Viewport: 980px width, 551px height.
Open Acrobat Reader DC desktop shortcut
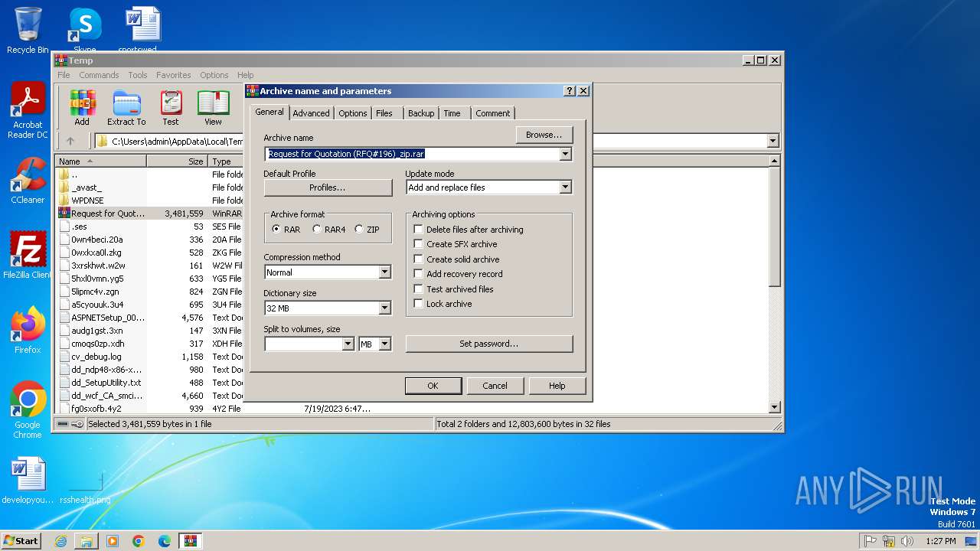click(x=28, y=111)
